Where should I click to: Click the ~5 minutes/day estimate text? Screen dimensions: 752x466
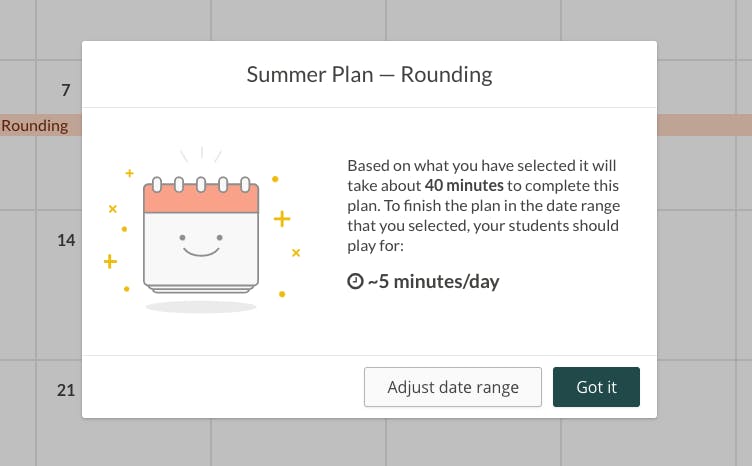point(433,282)
